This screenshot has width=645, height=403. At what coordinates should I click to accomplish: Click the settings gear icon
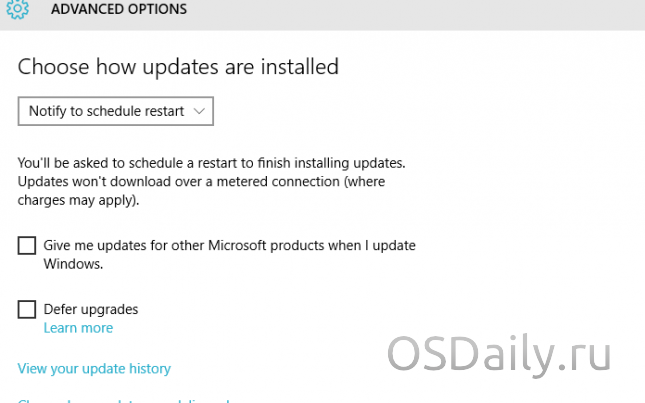[19, 9]
